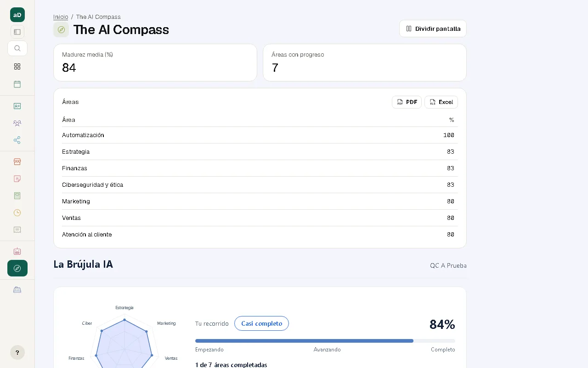Click the Estrategia label on radar chart
The image size is (588, 368).
click(x=124, y=308)
